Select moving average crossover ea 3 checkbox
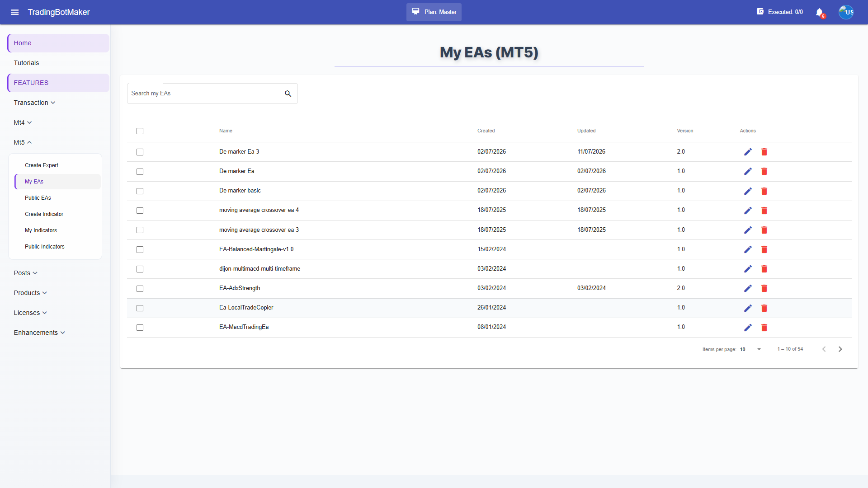The image size is (868, 488). pyautogui.click(x=140, y=230)
